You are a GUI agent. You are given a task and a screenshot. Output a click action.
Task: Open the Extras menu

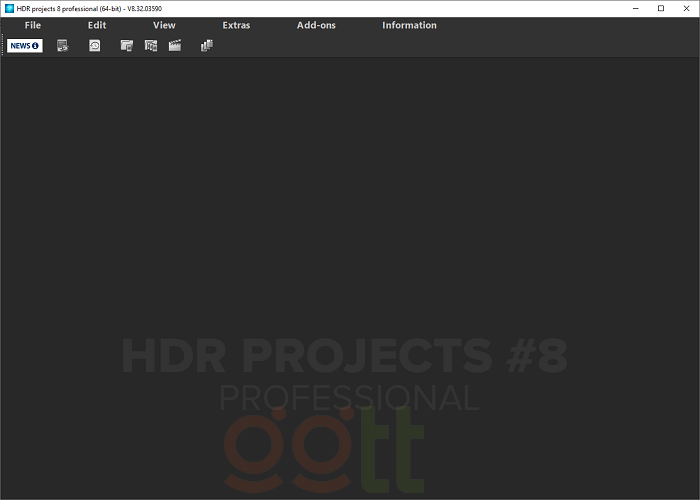[236, 25]
